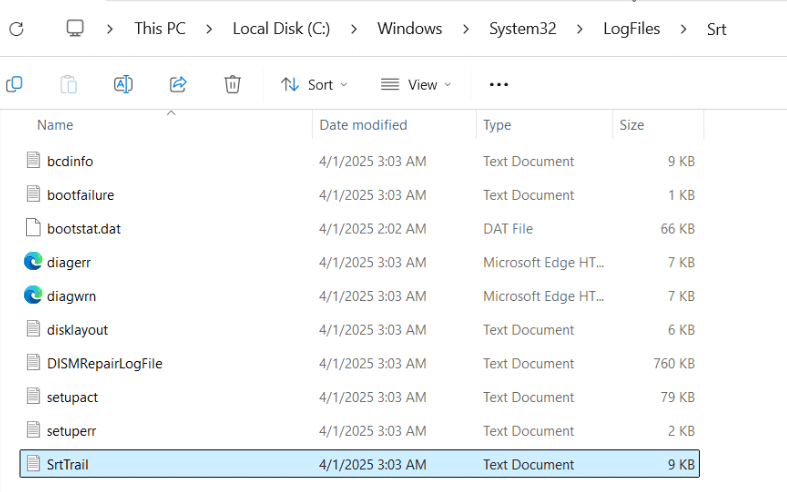Viewport: 787px width, 492px height.
Task: Expand the chevron after LogFiles in the breadcrumb
Action: coord(684,29)
